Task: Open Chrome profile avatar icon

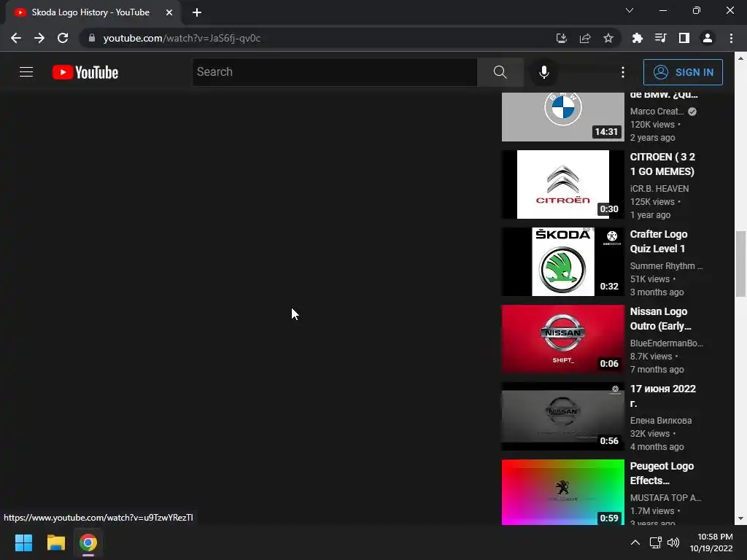Action: coord(708,38)
